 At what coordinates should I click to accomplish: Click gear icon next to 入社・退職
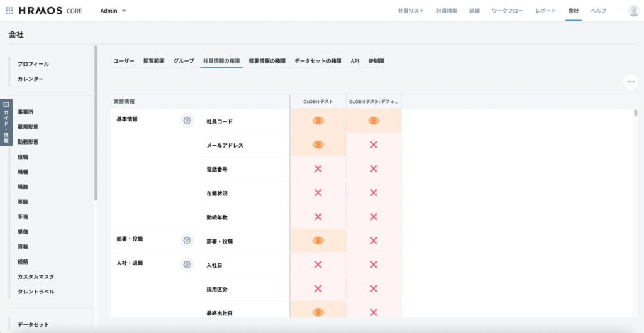pos(187,265)
